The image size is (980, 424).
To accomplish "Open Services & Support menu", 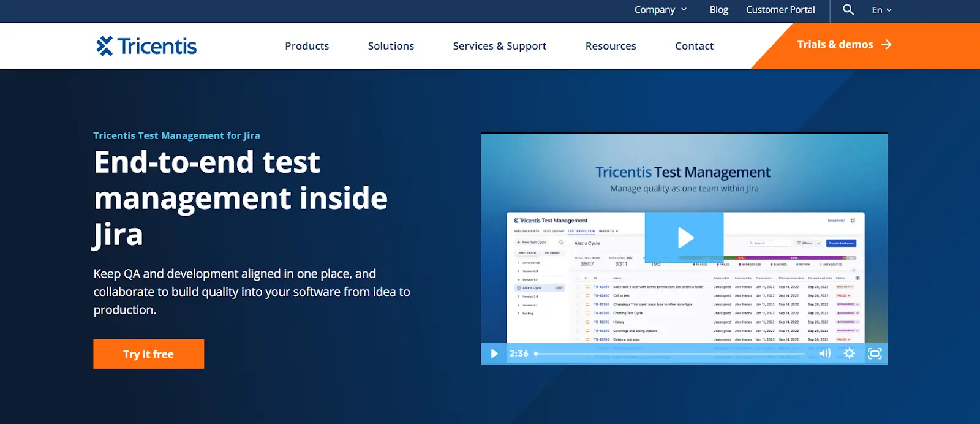I will [500, 46].
